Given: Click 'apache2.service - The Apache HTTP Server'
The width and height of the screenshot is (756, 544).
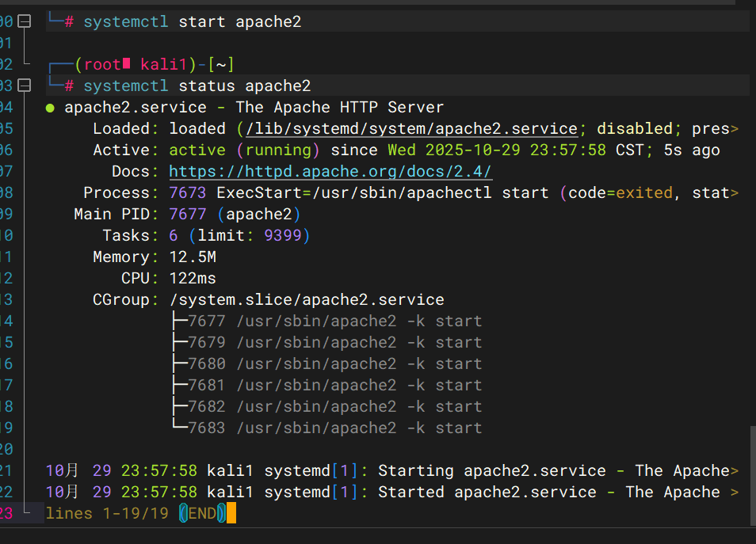Looking at the screenshot, I should [x=254, y=108].
